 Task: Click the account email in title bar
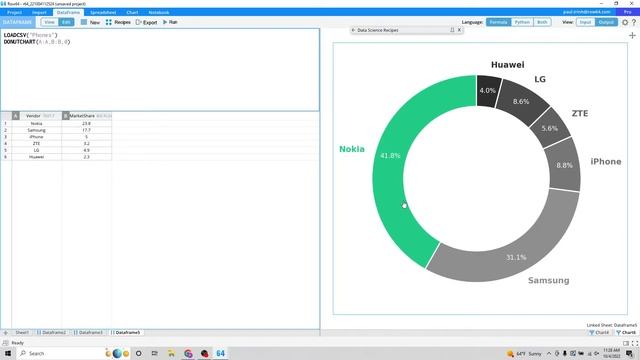[x=587, y=12]
